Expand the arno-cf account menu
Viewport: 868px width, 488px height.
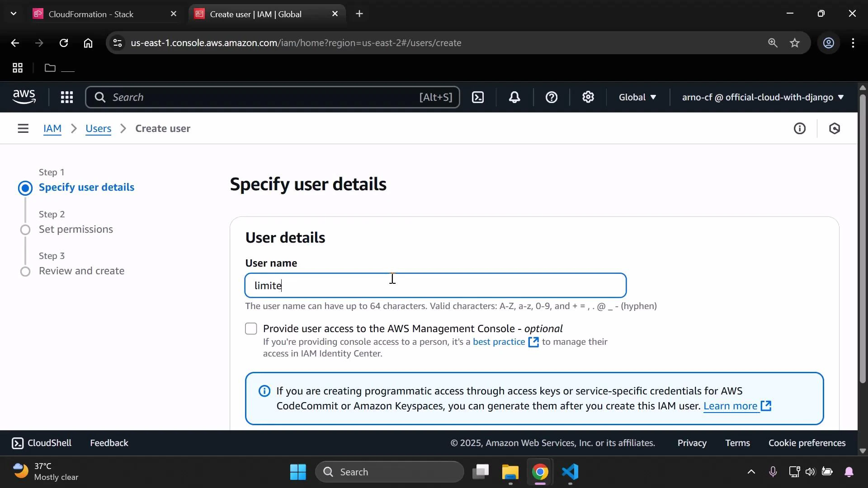pos(762,97)
